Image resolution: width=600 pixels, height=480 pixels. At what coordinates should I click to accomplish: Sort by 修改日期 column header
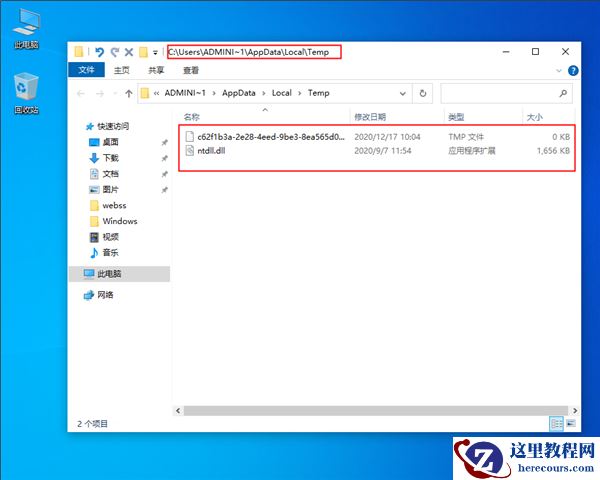(x=370, y=117)
